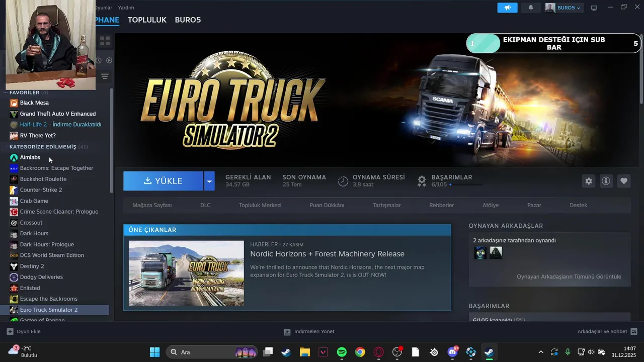Open Euro Truck Simulator 2 settings gear
The image size is (644, 362).
(589, 181)
